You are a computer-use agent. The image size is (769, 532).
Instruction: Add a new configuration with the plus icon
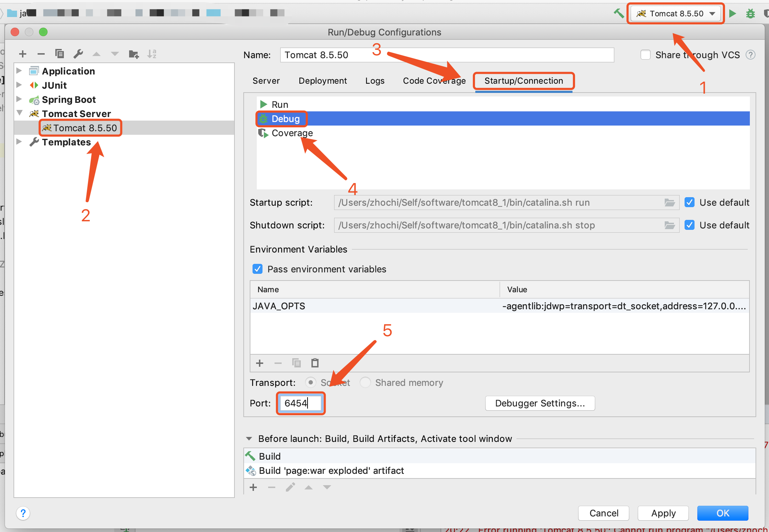(23, 54)
